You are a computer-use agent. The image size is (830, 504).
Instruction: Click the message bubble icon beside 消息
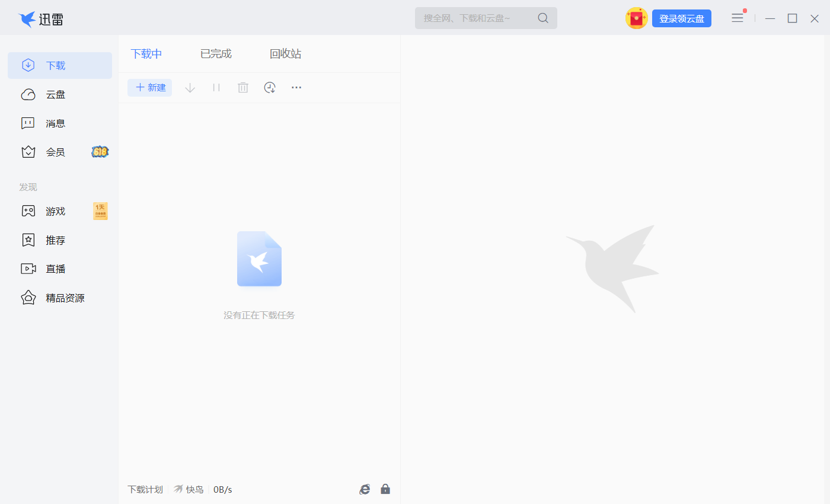click(x=28, y=123)
